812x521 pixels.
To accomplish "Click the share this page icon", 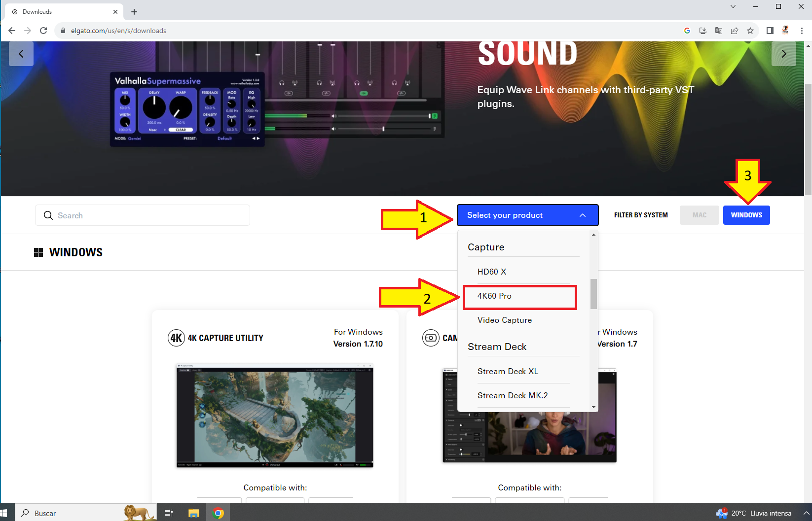I will pyautogui.click(x=735, y=31).
